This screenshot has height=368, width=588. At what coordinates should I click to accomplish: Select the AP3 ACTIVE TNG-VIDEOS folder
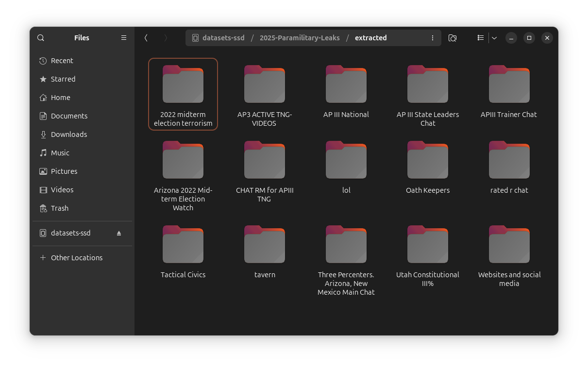[x=265, y=94]
